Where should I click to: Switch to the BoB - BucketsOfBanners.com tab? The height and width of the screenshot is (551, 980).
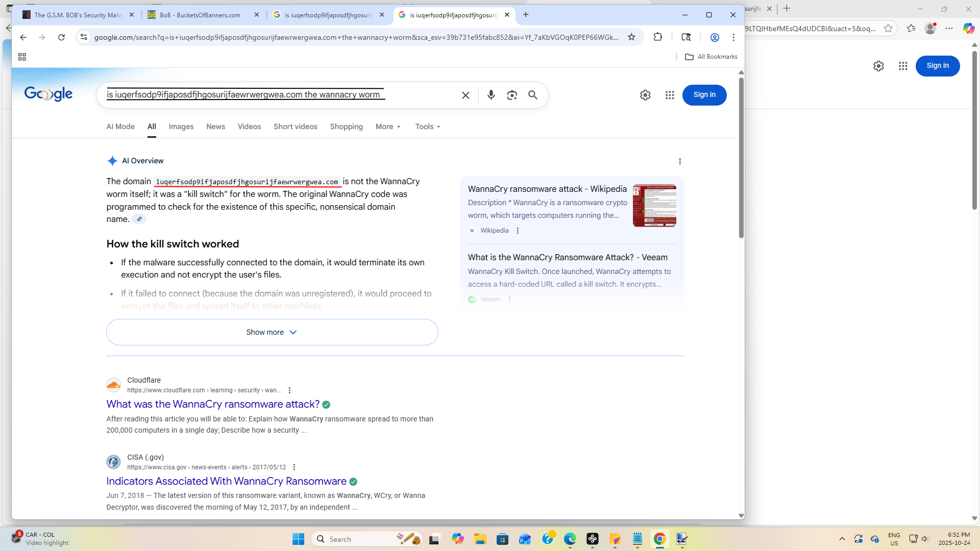point(204,15)
